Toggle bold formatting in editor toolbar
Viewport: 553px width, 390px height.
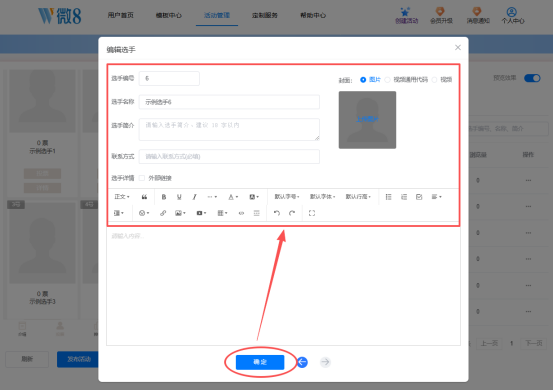(164, 197)
